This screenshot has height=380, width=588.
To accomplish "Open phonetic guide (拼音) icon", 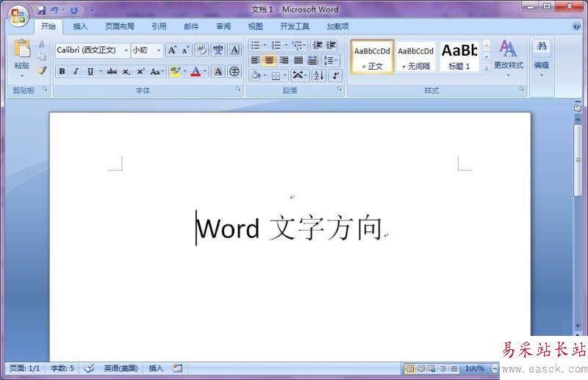I will pyautogui.click(x=218, y=50).
